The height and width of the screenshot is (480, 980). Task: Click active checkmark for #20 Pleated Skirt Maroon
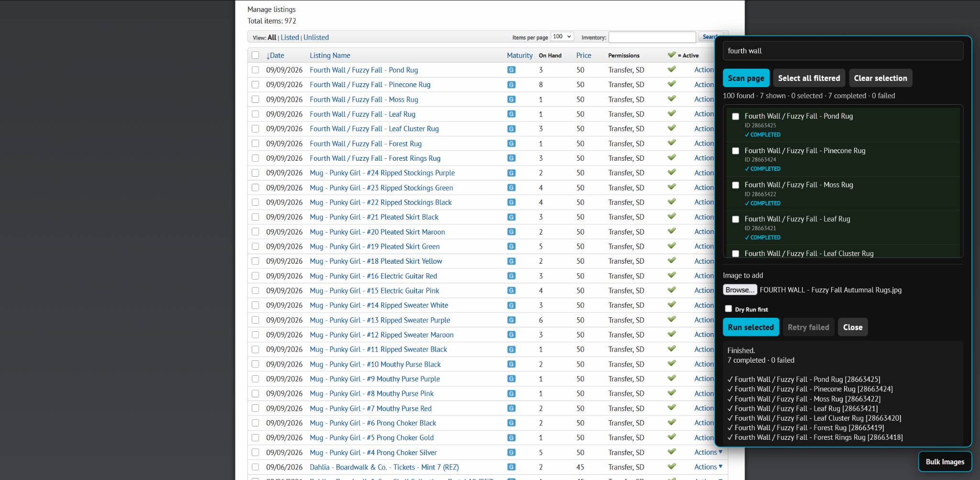point(672,231)
